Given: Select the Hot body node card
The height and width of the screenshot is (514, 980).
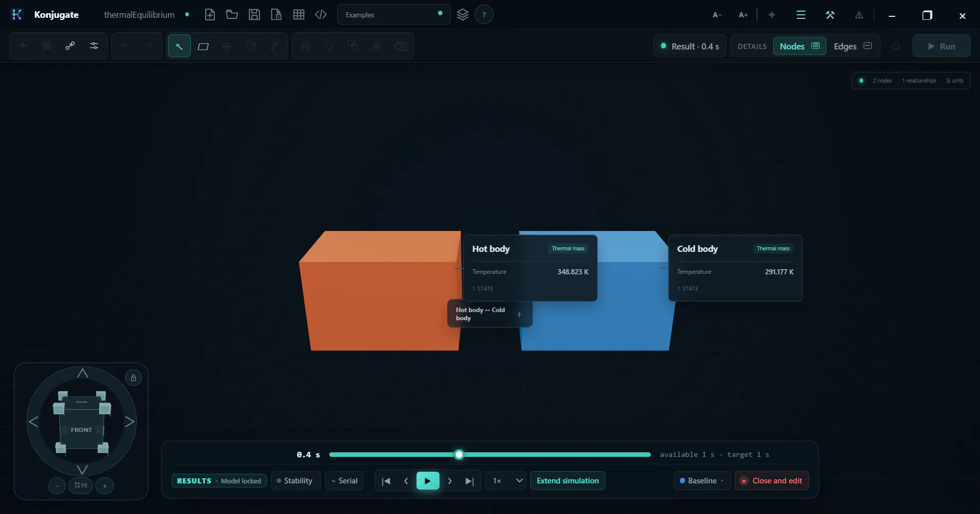Looking at the screenshot, I should (530, 268).
